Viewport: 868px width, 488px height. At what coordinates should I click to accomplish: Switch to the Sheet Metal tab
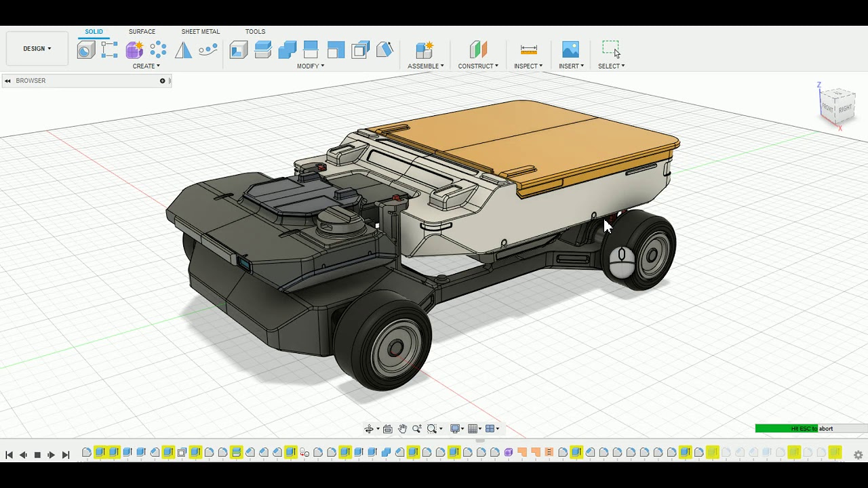pos(200,32)
